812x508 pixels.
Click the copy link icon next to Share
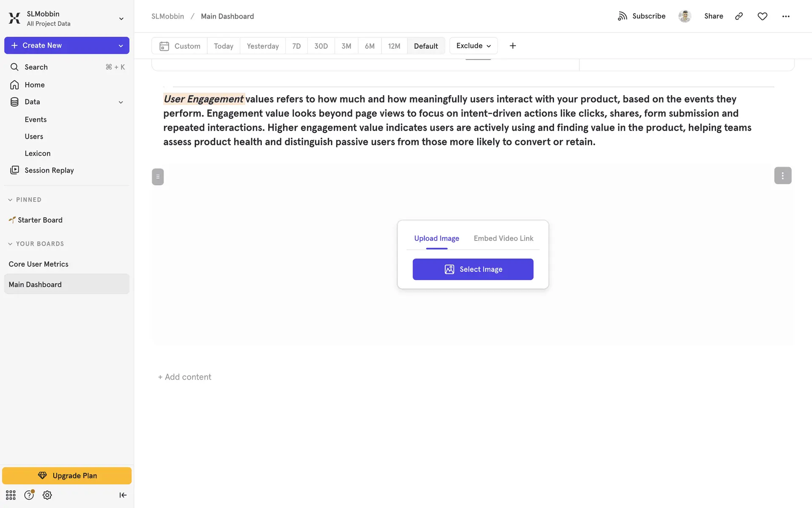coord(739,16)
